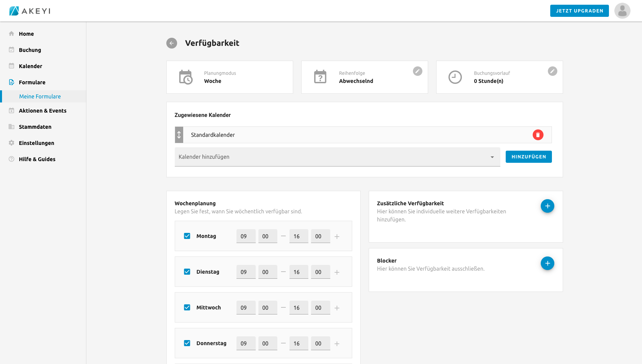Select the Meine Formulare submenu item
Screen dimensions: 642x364
point(40,96)
